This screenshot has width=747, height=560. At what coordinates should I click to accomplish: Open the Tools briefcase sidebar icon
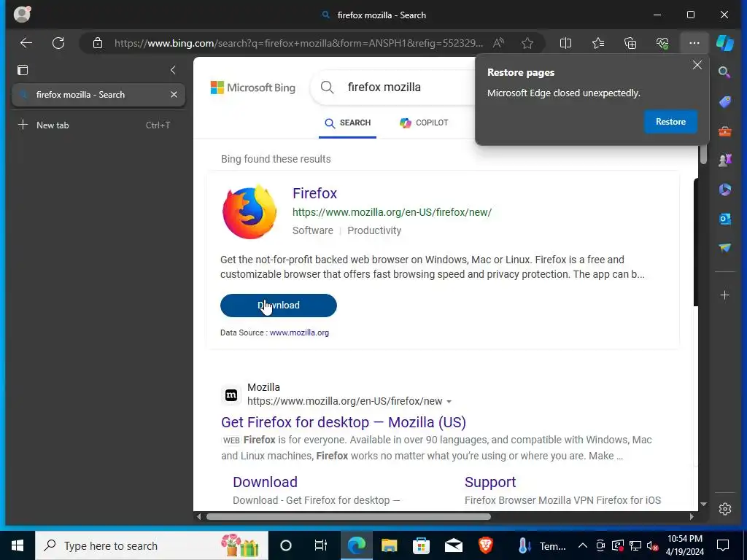pyautogui.click(x=724, y=131)
